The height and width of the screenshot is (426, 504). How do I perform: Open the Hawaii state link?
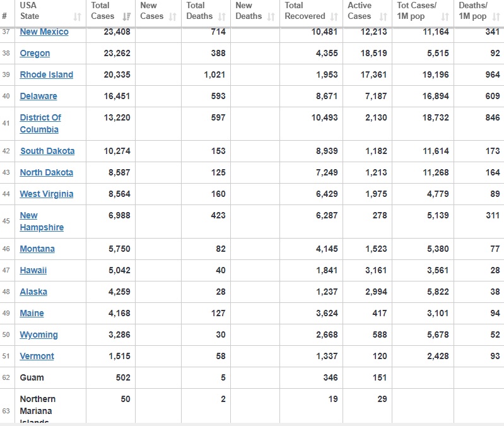(x=33, y=271)
